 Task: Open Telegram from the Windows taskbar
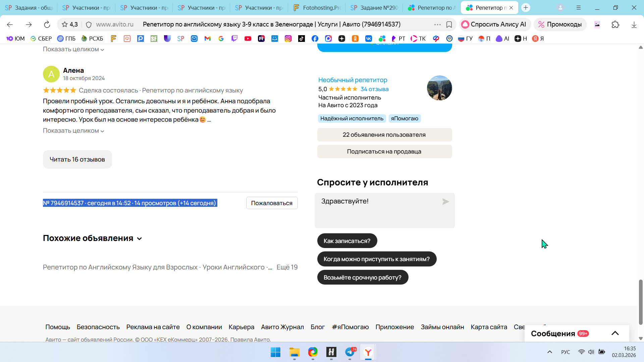coord(350,352)
